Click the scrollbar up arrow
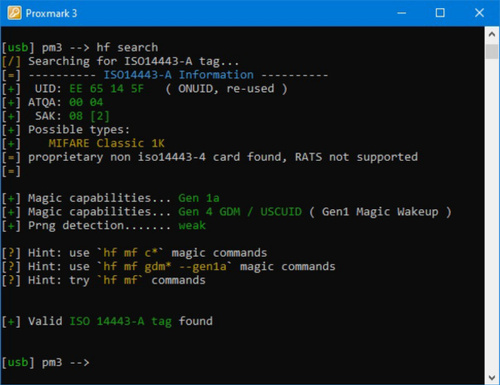This screenshot has height=385, width=500. [x=492, y=34]
